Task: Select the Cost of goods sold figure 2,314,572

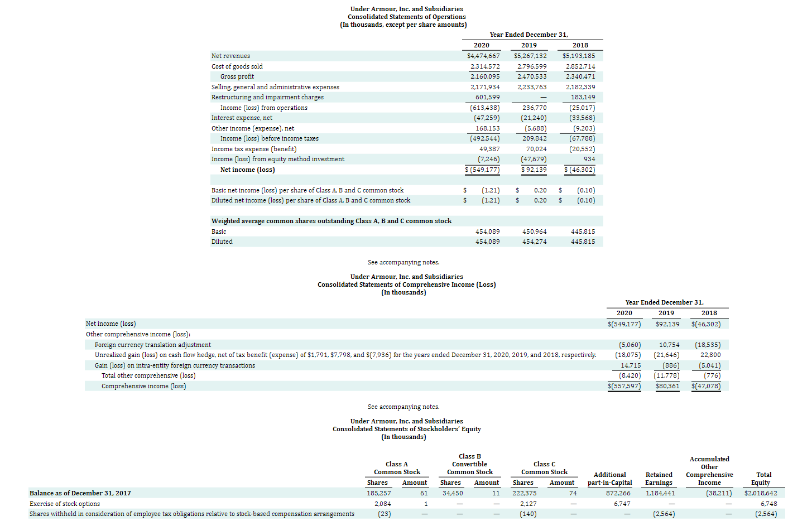Action: (485, 66)
